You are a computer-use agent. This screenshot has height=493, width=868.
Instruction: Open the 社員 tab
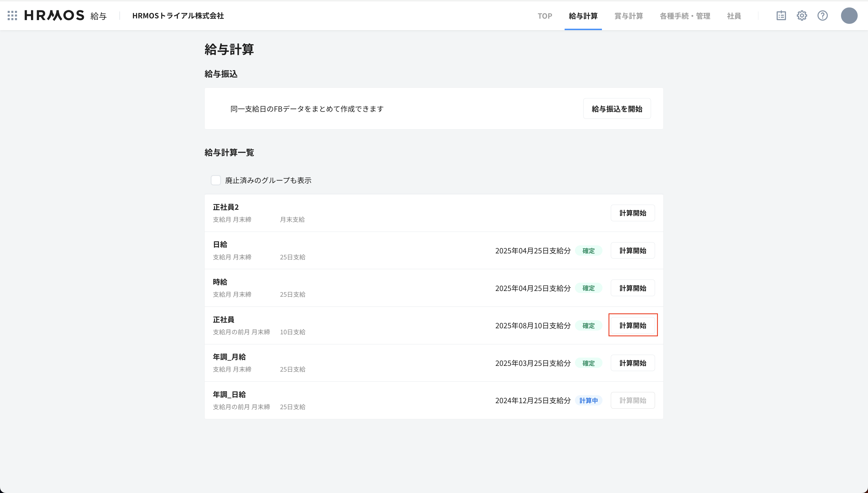pyautogui.click(x=734, y=16)
